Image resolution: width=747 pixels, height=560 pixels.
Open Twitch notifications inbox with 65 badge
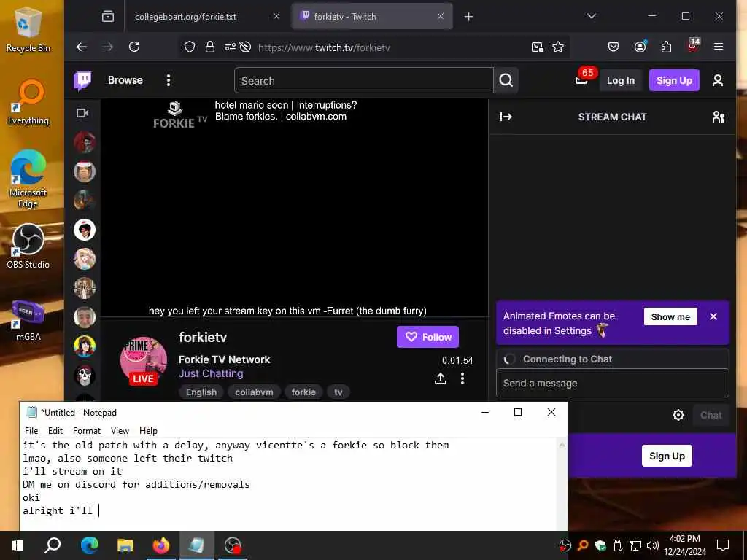581,79
